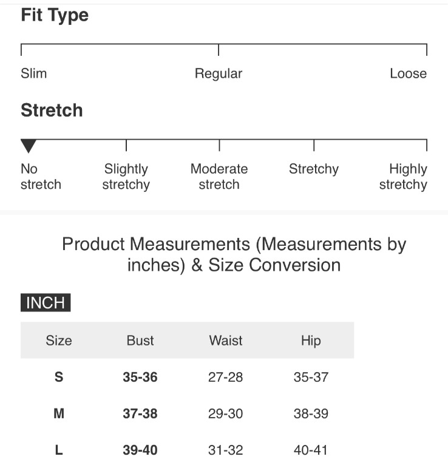Click the stretch scale triangle marker

(x=29, y=146)
